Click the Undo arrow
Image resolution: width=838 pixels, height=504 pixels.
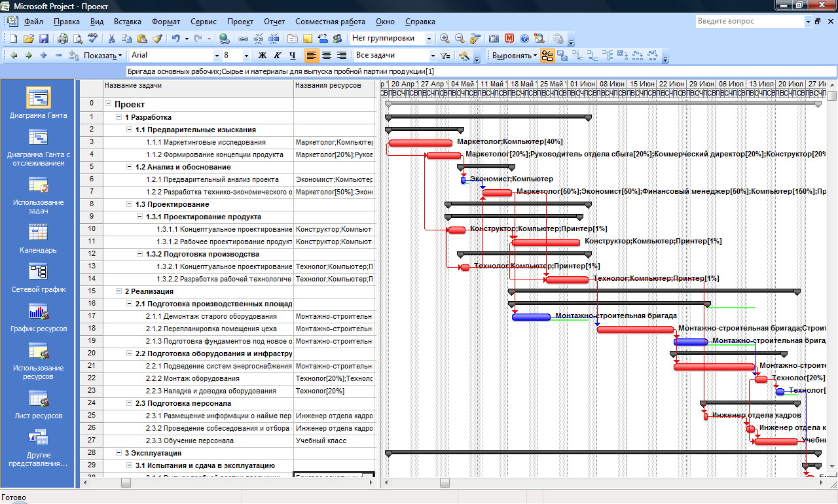click(175, 39)
